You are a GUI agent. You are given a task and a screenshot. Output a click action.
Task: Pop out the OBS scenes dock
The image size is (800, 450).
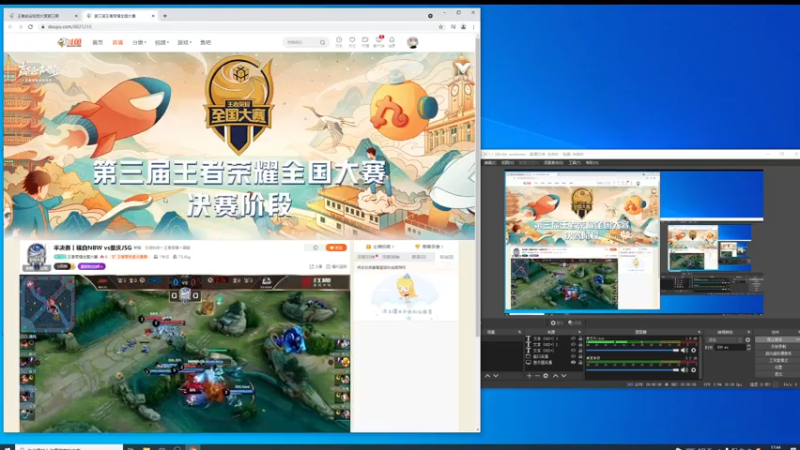[519, 332]
